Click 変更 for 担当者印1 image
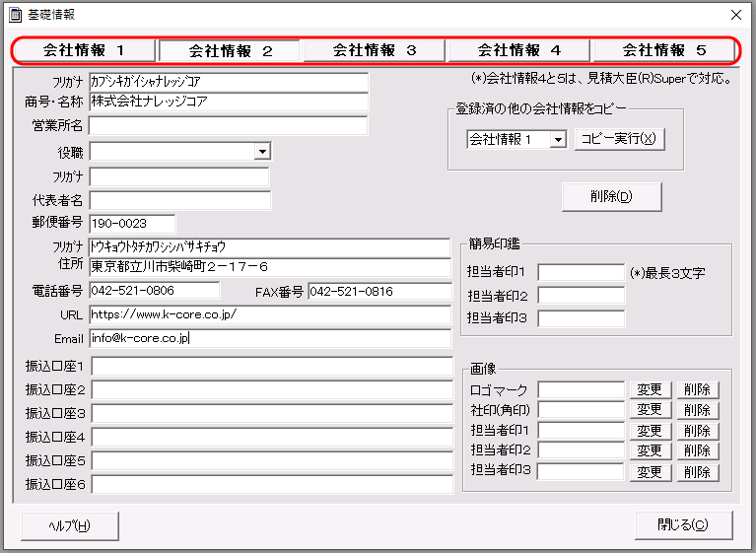Screen dimensions: 756x553 coord(650,431)
